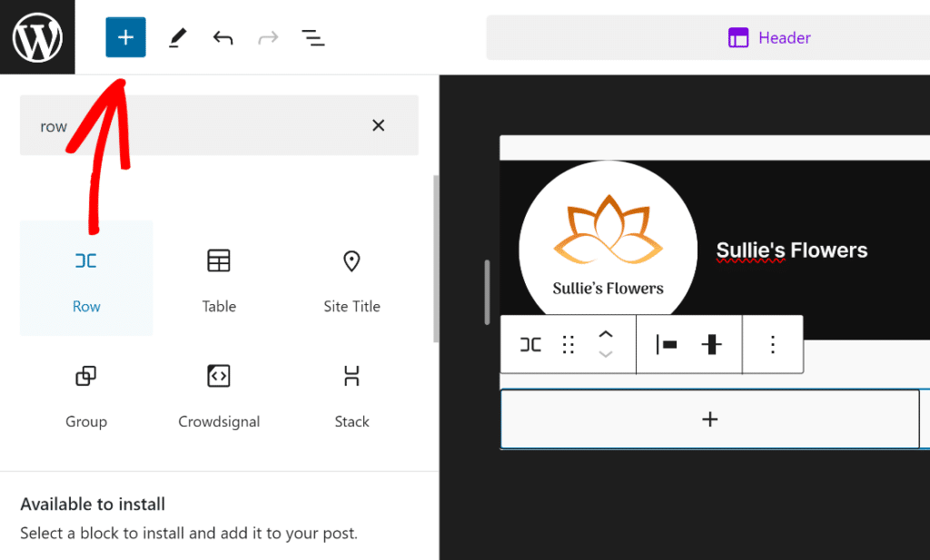Open the Header template part selector
This screenshot has width=930, height=560.
point(768,37)
